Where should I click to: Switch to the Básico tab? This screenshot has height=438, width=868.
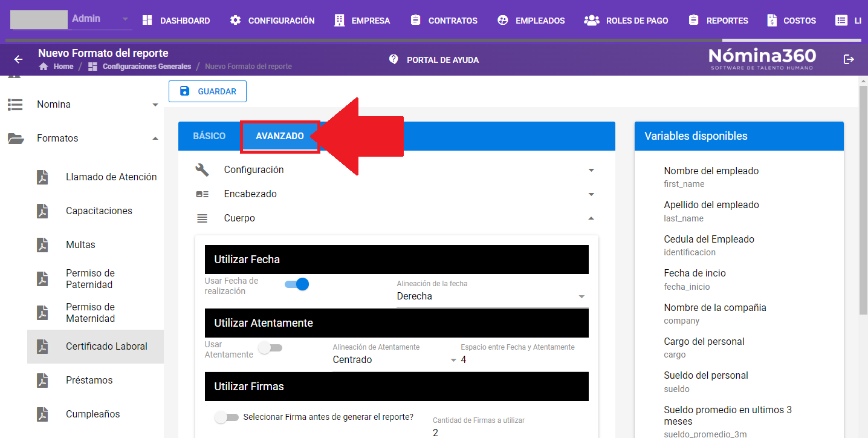coord(209,136)
